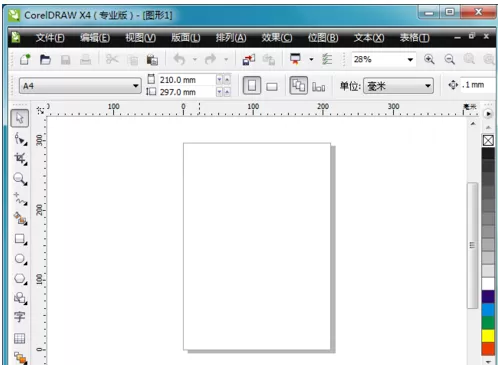This screenshot has width=498, height=365.
Task: Select the Crop tool
Action: [20, 159]
